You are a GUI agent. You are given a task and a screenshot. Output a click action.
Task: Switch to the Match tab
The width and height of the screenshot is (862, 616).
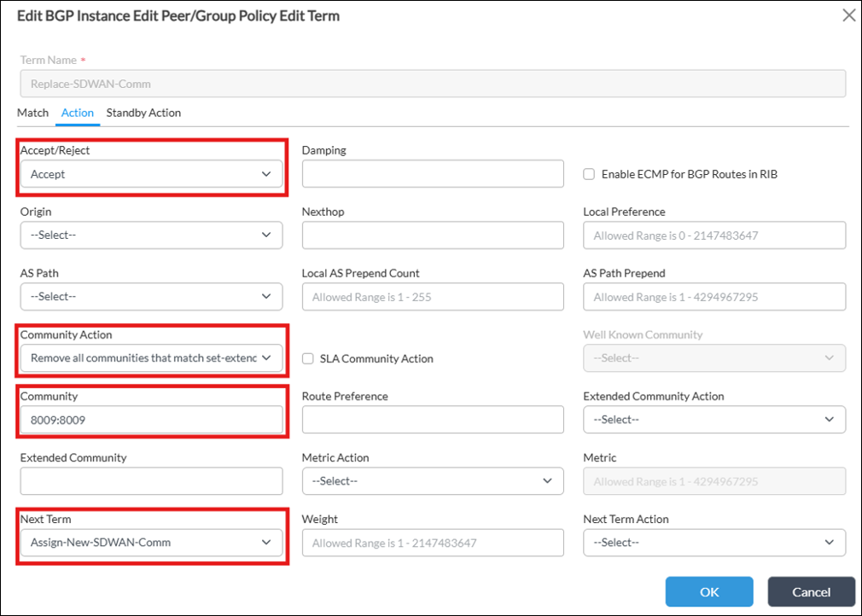pos(33,113)
